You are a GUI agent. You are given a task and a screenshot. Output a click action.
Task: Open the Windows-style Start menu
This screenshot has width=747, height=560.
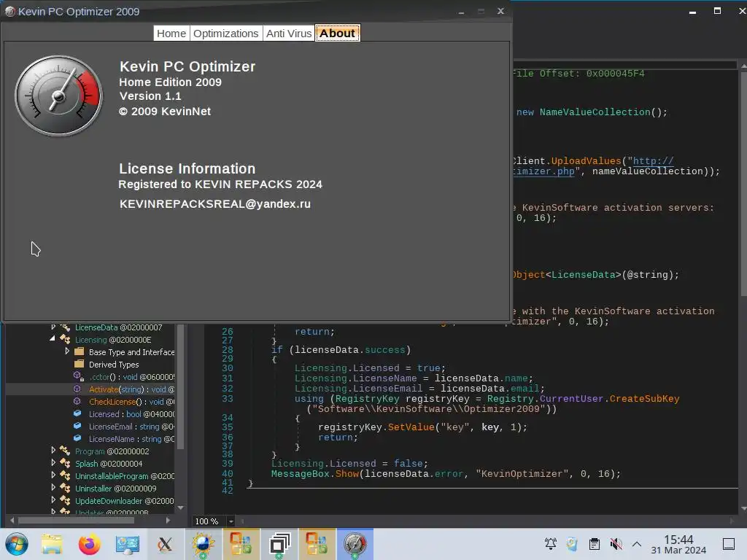(16, 544)
